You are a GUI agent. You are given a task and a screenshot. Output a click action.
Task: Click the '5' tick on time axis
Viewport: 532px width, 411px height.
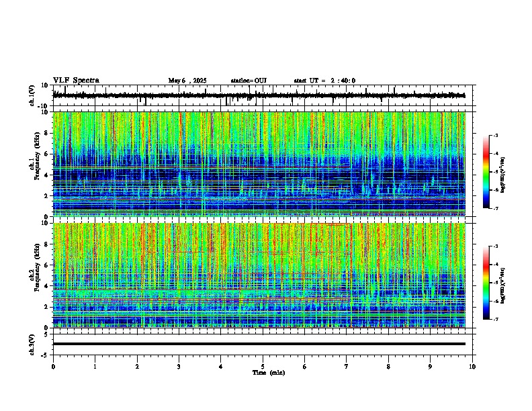263,366
